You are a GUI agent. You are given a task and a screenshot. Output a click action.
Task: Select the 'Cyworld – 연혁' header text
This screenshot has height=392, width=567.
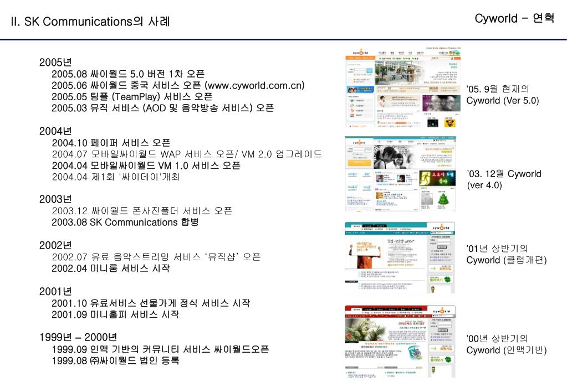(x=514, y=18)
